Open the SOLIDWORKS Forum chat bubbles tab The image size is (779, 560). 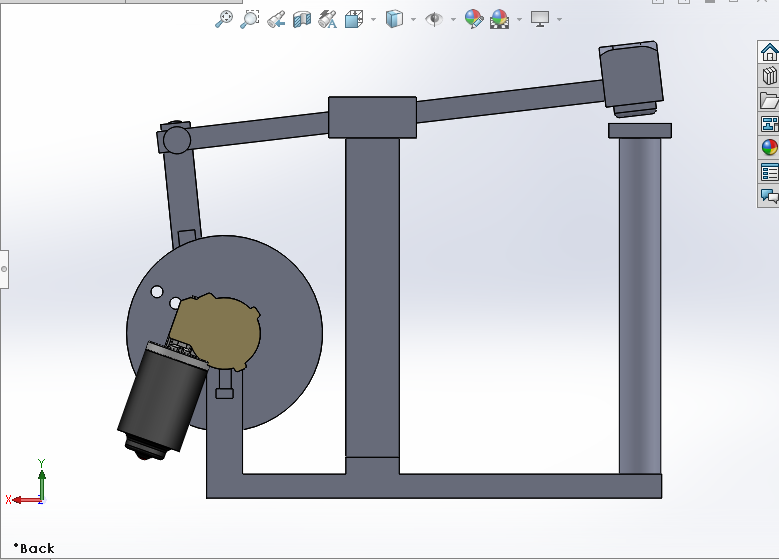pyautogui.click(x=769, y=196)
